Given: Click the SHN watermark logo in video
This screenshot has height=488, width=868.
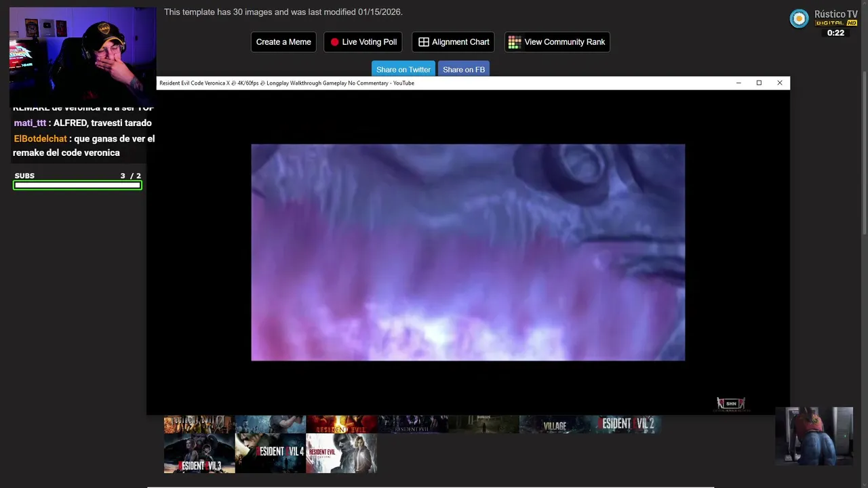Looking at the screenshot, I should [731, 404].
